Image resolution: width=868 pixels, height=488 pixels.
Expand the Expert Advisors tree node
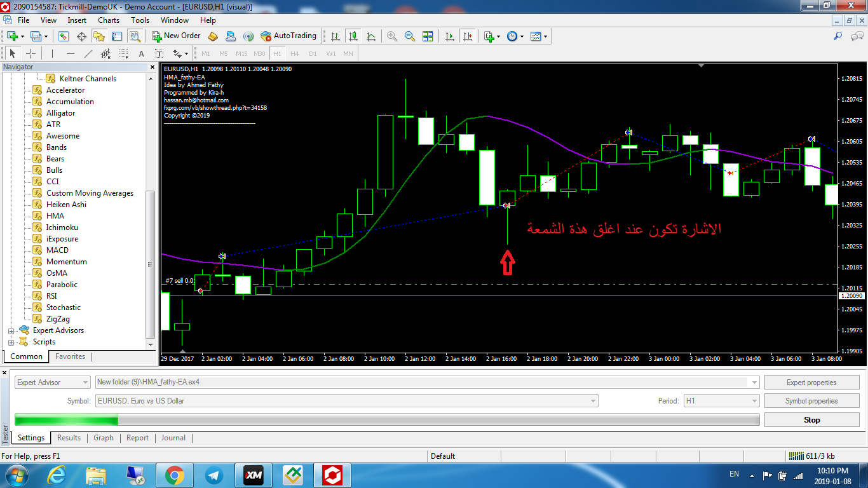tap(11, 331)
